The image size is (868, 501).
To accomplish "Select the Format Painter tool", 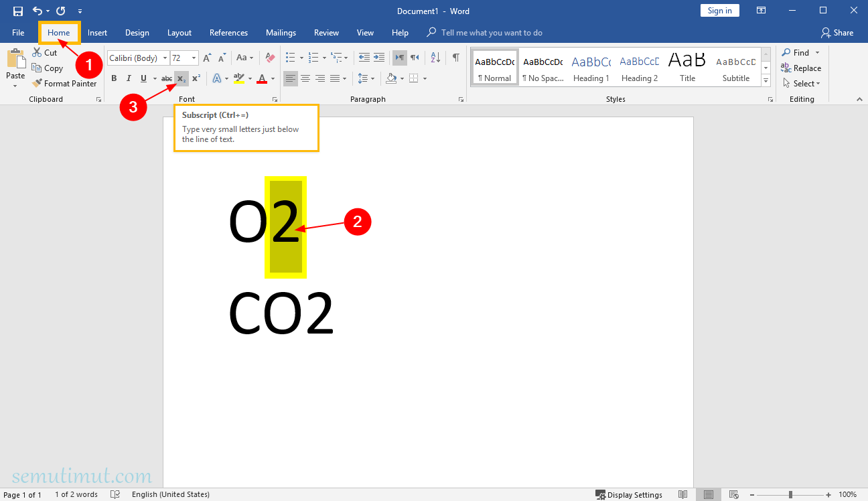I will tap(64, 83).
